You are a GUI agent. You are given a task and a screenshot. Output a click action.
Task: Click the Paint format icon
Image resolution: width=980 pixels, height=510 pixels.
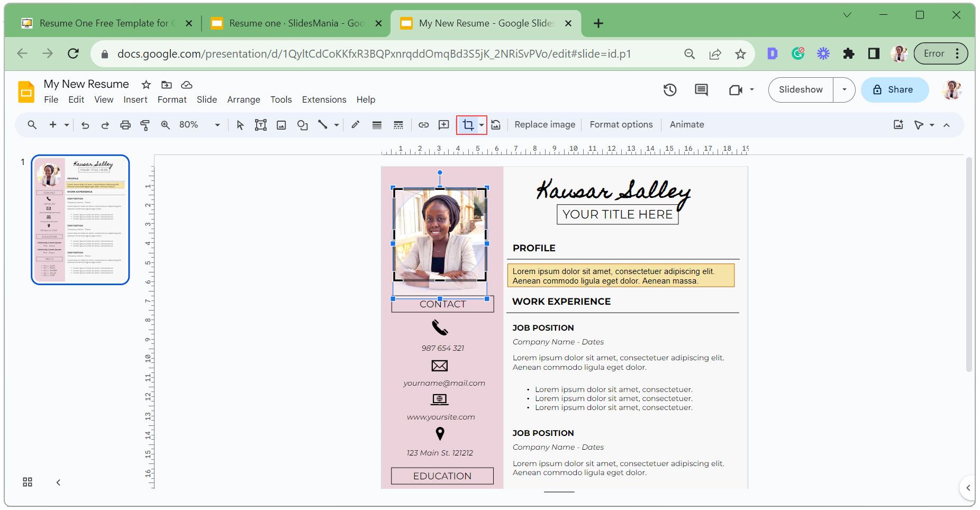tap(145, 125)
